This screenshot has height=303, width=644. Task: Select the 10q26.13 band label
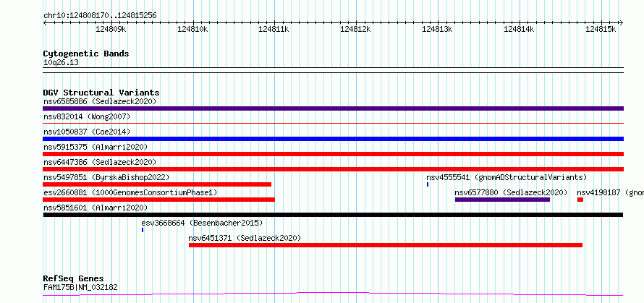coord(61,63)
